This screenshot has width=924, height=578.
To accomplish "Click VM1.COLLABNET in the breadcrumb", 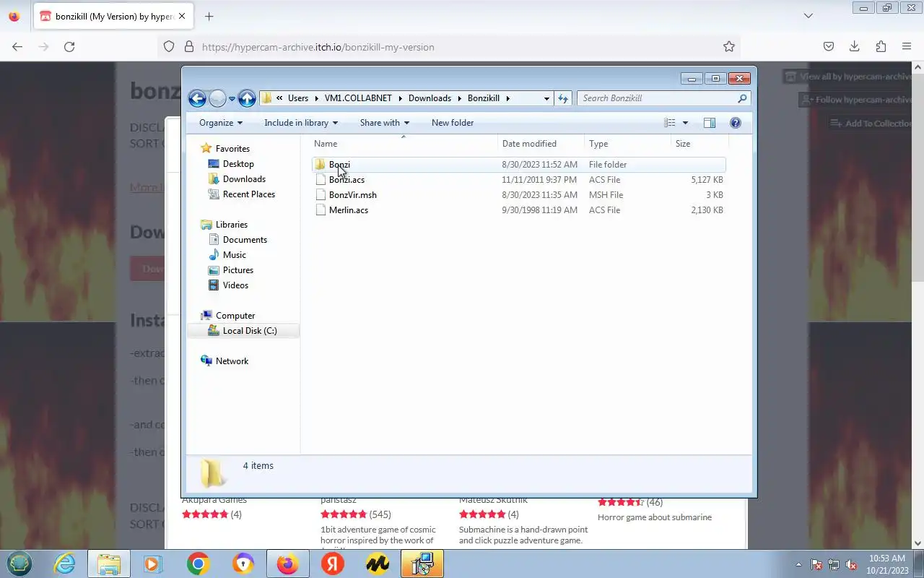I will click(x=357, y=98).
